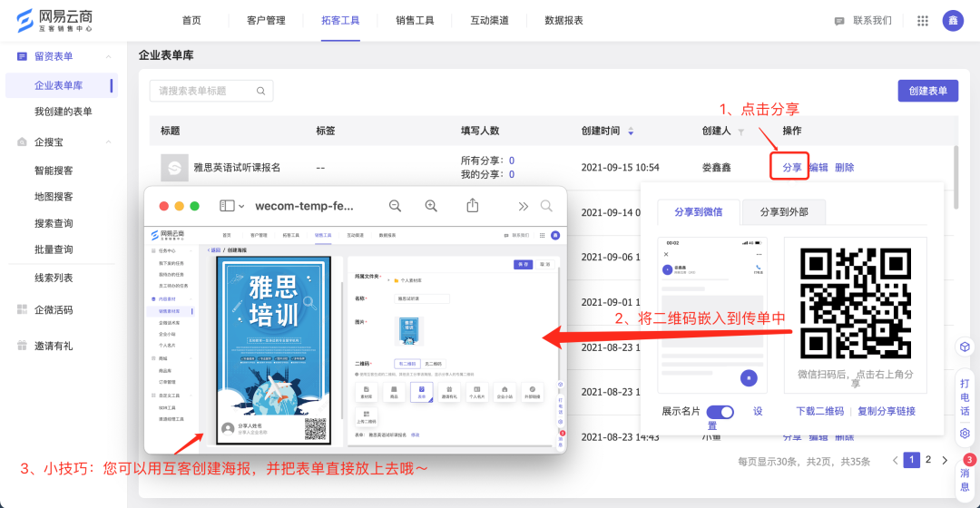This screenshot has height=508, width=980.
Task: Collapse the 留资表单 section chevron
Action: (109, 57)
